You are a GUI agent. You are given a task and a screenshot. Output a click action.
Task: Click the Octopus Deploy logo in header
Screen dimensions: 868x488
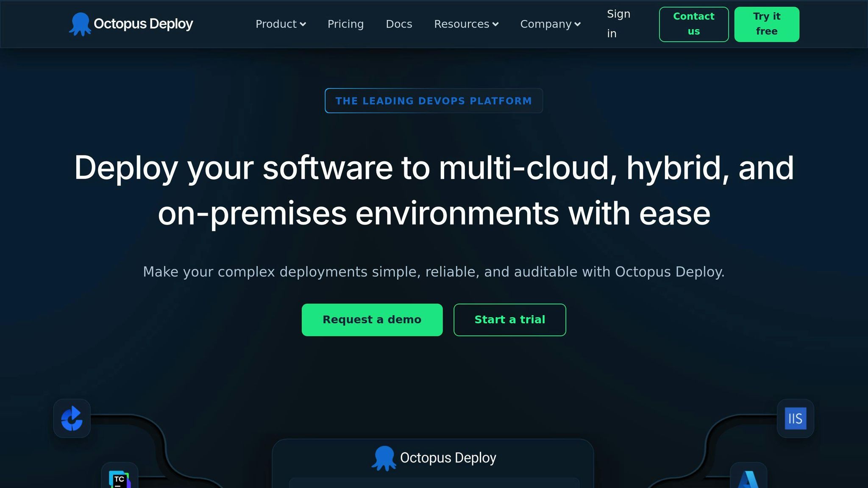[x=80, y=24]
